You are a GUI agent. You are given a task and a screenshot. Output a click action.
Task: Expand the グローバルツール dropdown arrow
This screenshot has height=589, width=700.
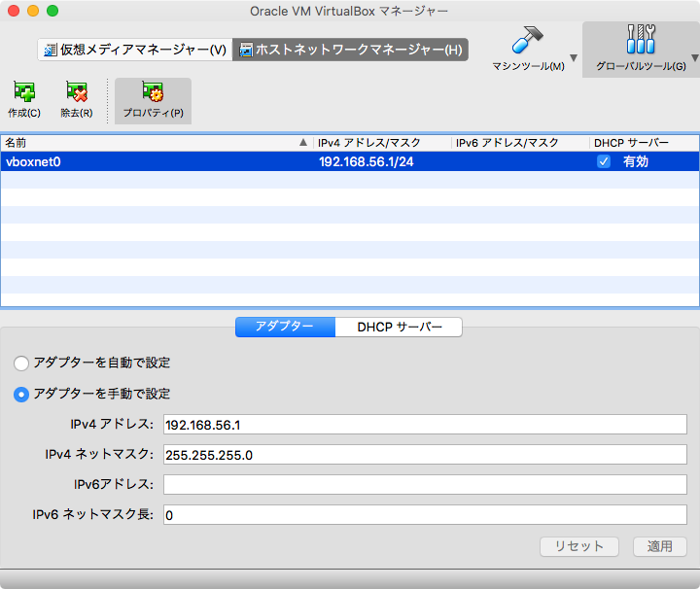(x=695, y=58)
